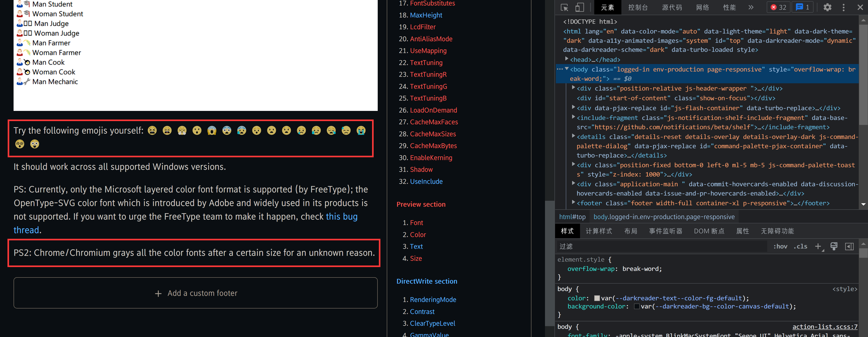
Task: Expand the details command-palette node
Action: [x=573, y=136]
